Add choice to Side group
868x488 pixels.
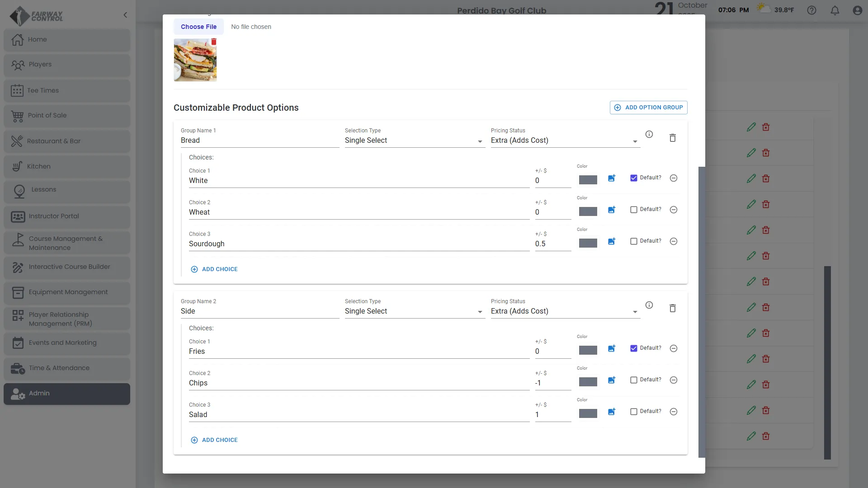[214, 440]
